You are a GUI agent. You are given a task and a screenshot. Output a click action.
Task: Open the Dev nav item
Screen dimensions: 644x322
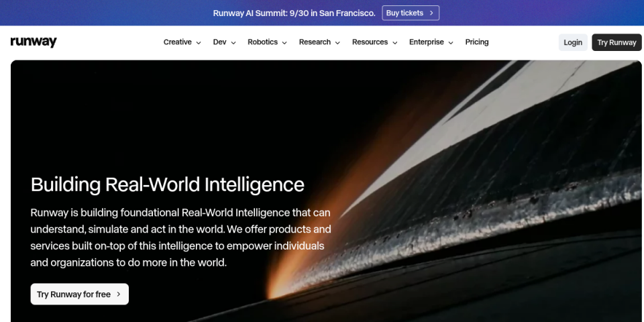pos(220,42)
